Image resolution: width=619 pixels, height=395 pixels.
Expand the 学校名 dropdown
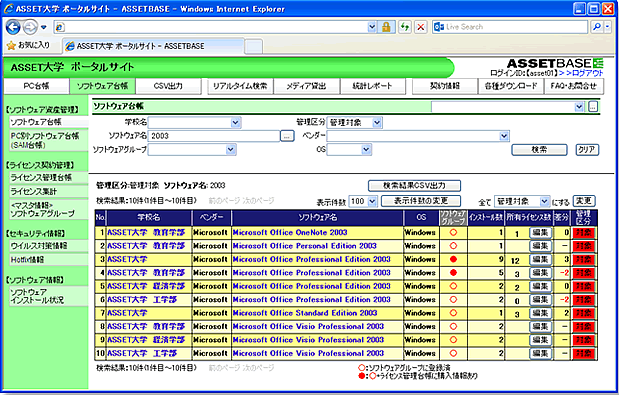236,122
